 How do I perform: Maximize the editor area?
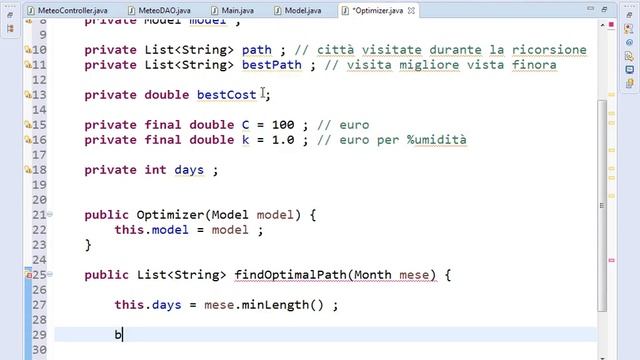(604, 9)
